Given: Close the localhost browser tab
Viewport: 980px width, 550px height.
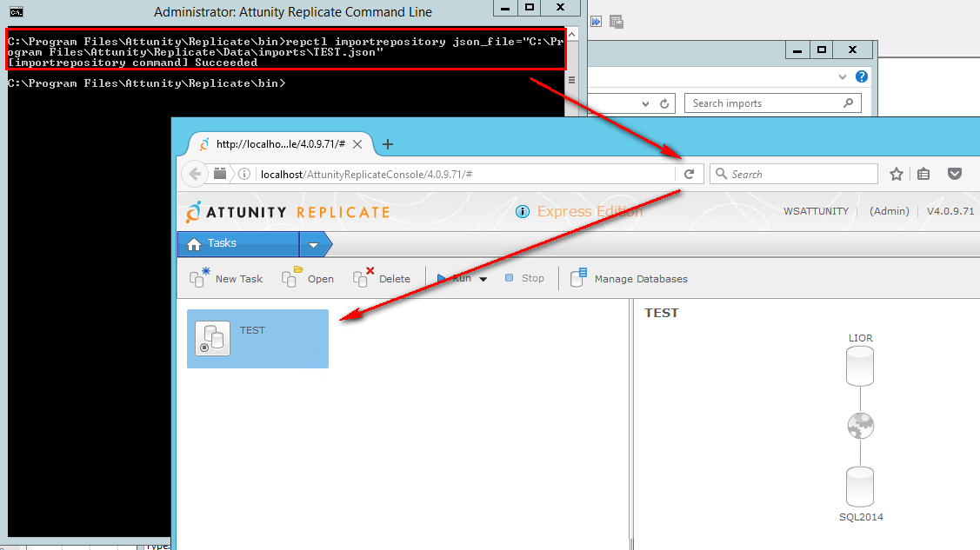Looking at the screenshot, I should pyautogui.click(x=357, y=144).
